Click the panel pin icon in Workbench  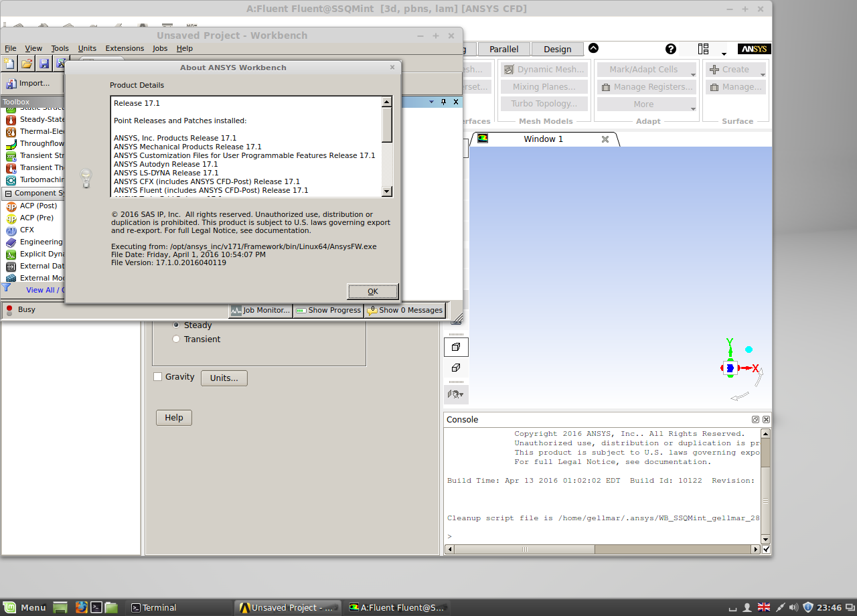(x=443, y=102)
